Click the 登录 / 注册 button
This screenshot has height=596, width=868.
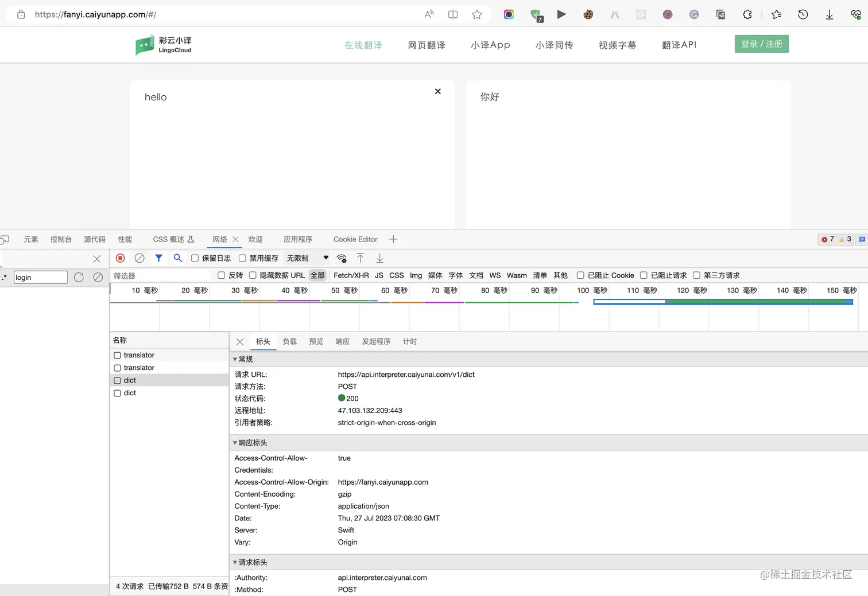click(x=762, y=44)
